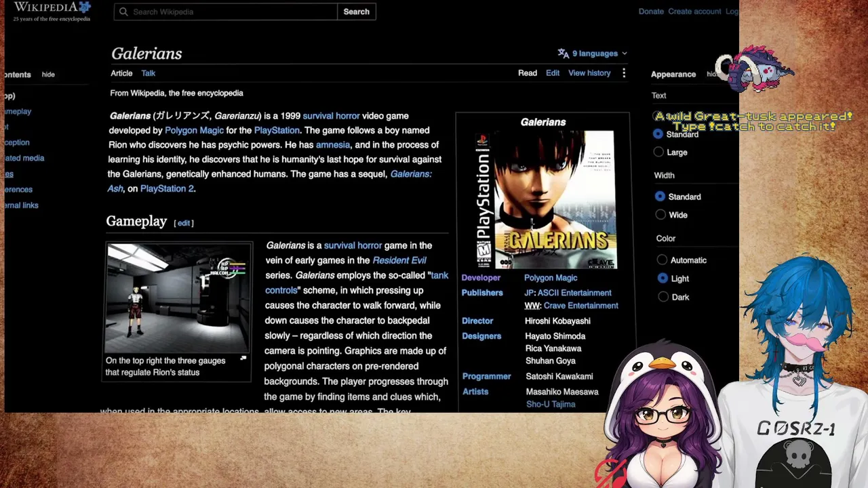The height and width of the screenshot is (488, 868).
Task: Open the Galerians: Ash link
Action: pyautogui.click(x=411, y=174)
